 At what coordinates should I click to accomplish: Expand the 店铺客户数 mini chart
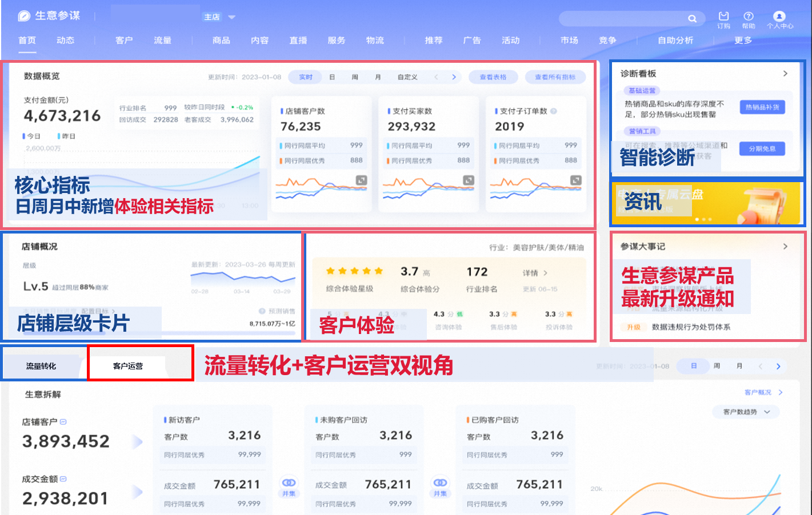pos(361,180)
